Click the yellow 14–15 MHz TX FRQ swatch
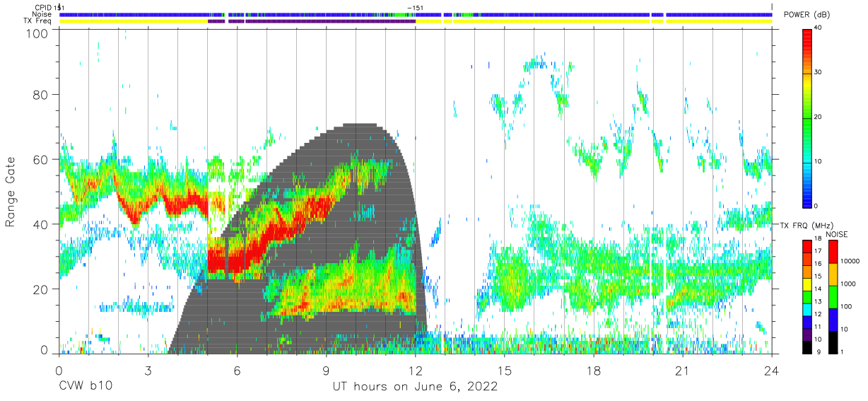Viewport: 868px width, 401px height. click(807, 284)
